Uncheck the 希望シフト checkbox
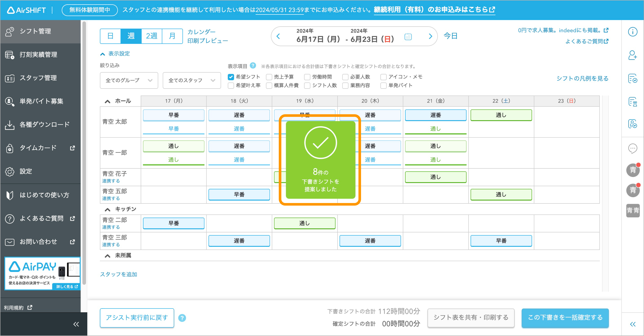 tap(231, 77)
